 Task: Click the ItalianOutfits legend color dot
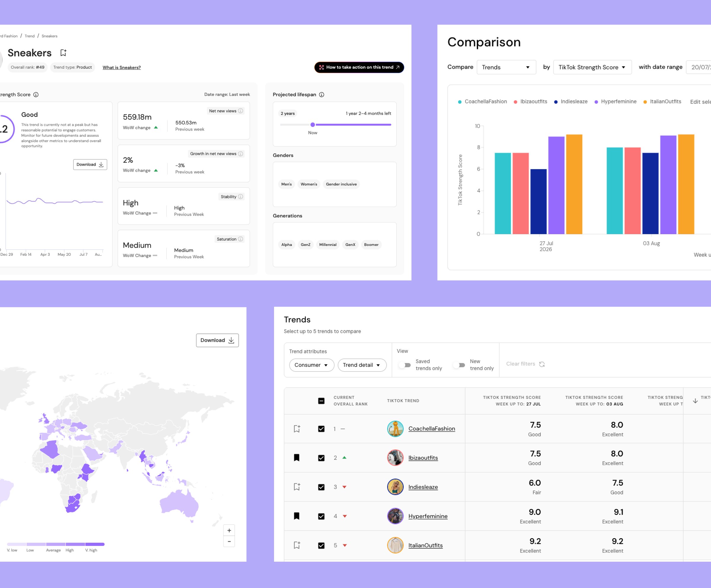pyautogui.click(x=645, y=102)
